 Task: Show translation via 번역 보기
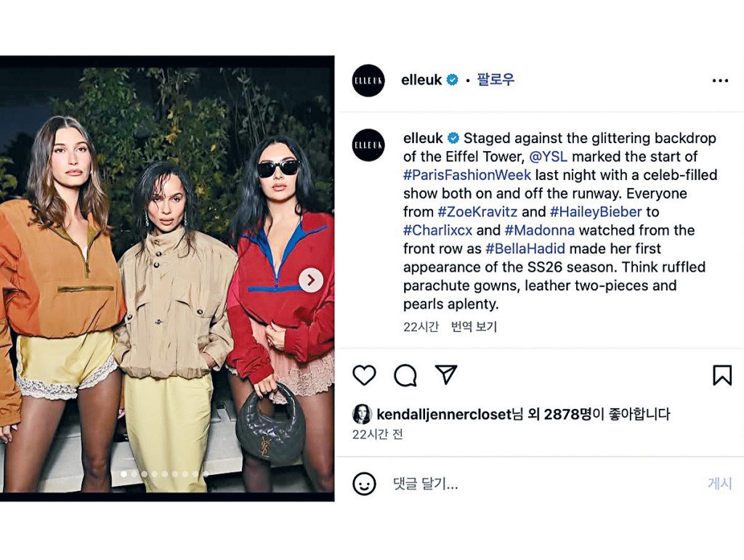(x=474, y=327)
